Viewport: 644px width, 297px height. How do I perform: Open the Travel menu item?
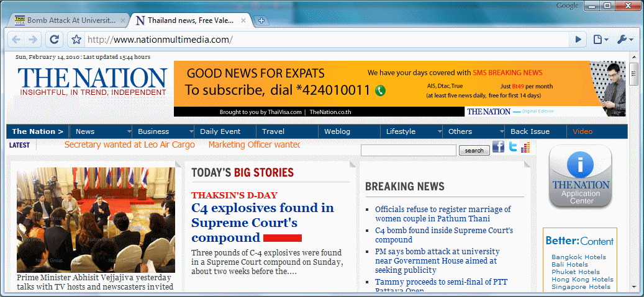[x=273, y=131]
